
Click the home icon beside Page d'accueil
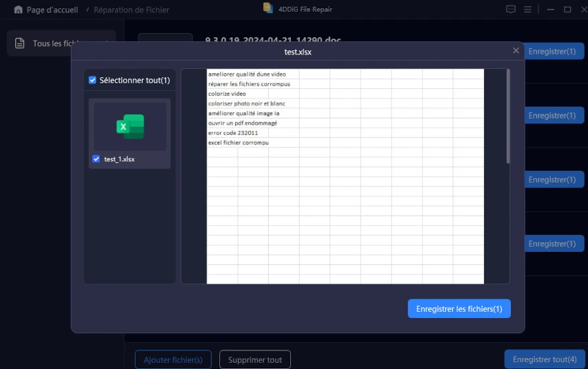coord(19,10)
